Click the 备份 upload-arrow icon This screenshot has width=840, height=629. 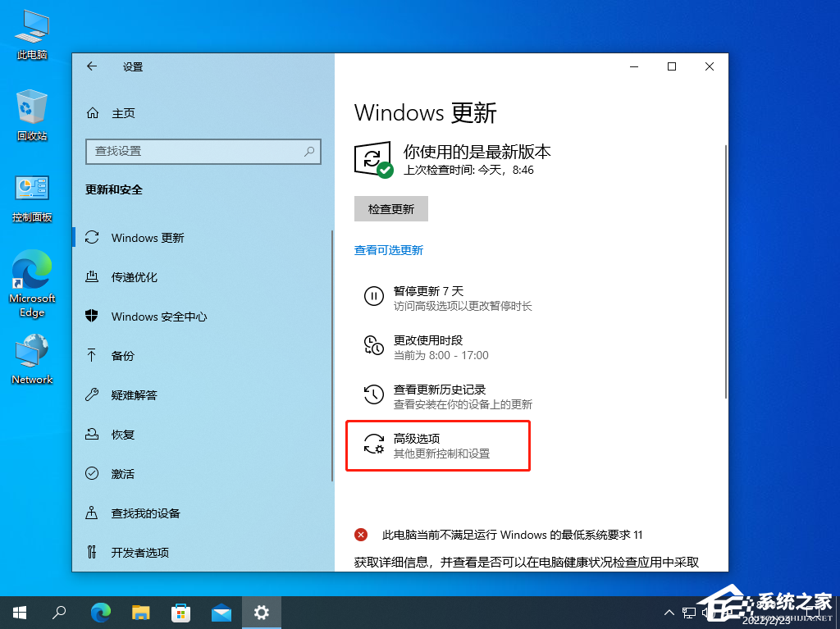93,355
